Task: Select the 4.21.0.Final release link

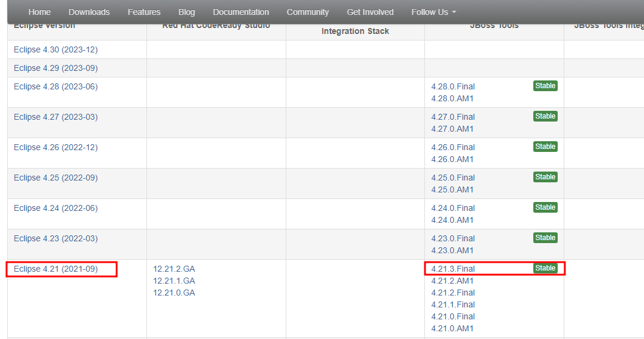Action: [x=453, y=317]
